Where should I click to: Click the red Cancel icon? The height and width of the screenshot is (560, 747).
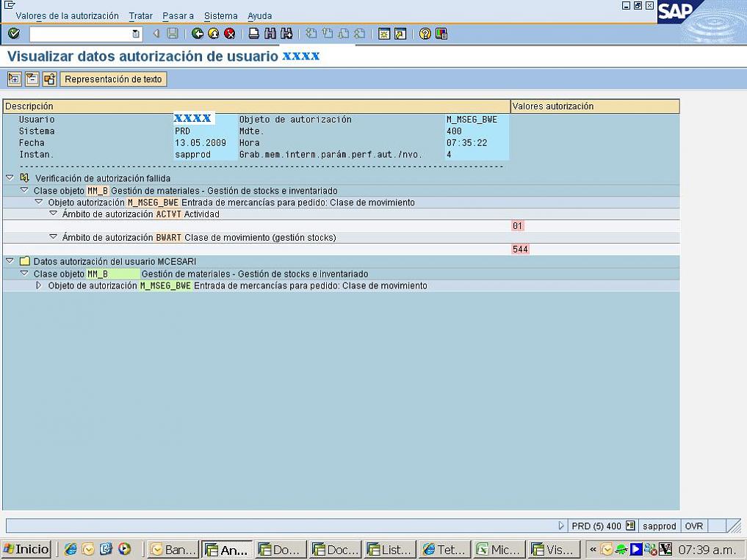click(x=229, y=34)
